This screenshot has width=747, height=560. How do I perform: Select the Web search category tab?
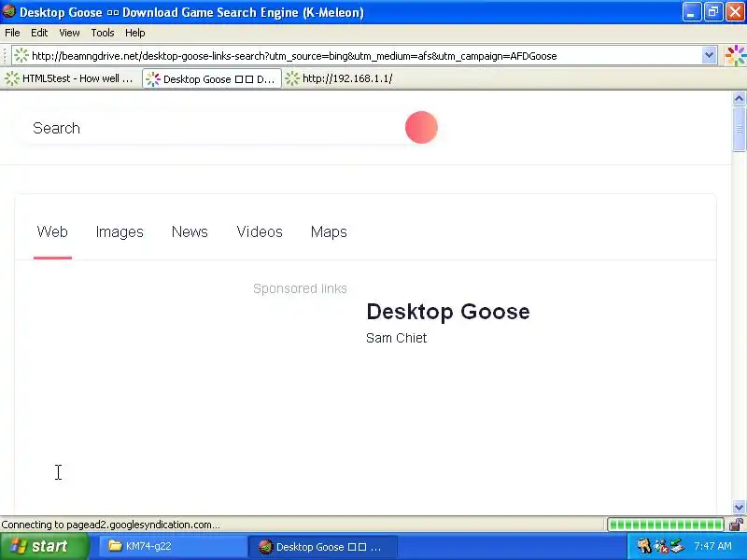tap(52, 231)
